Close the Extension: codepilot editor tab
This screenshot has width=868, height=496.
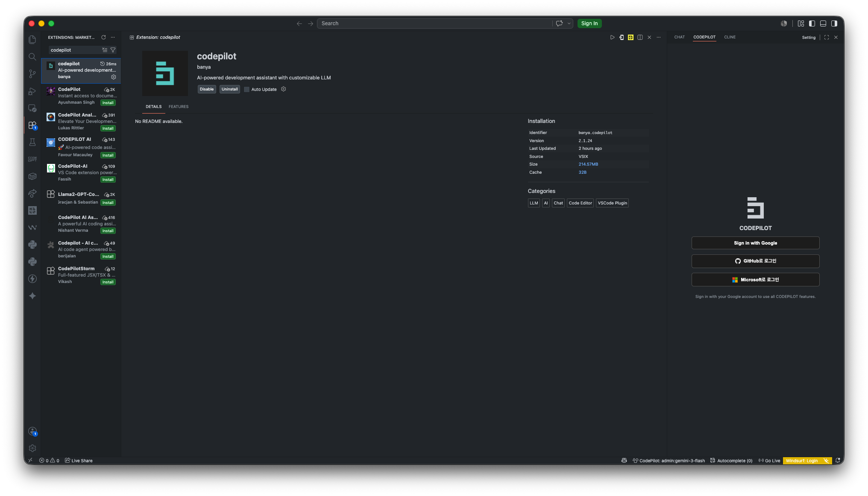tap(649, 38)
